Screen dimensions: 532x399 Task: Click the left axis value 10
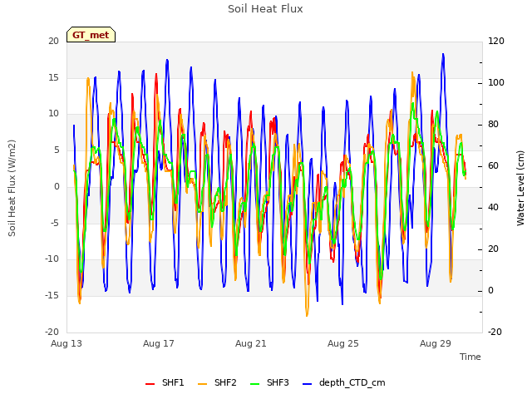(x=53, y=114)
